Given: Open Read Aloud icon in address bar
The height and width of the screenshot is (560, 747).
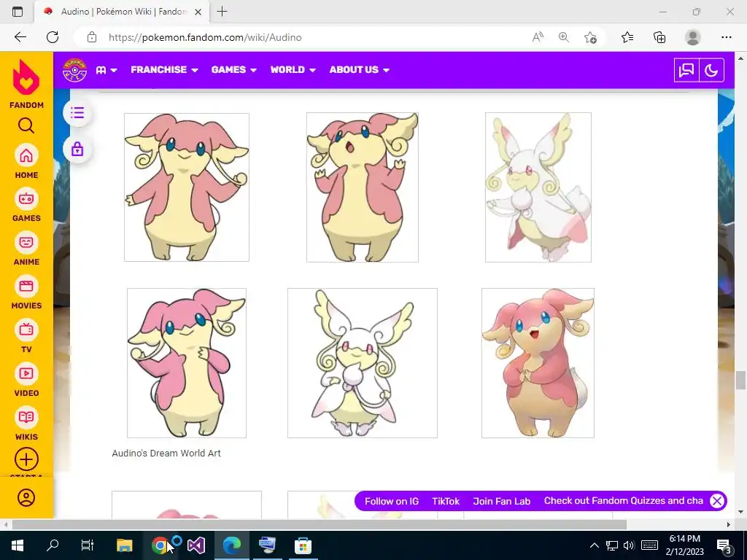Looking at the screenshot, I should point(538,37).
